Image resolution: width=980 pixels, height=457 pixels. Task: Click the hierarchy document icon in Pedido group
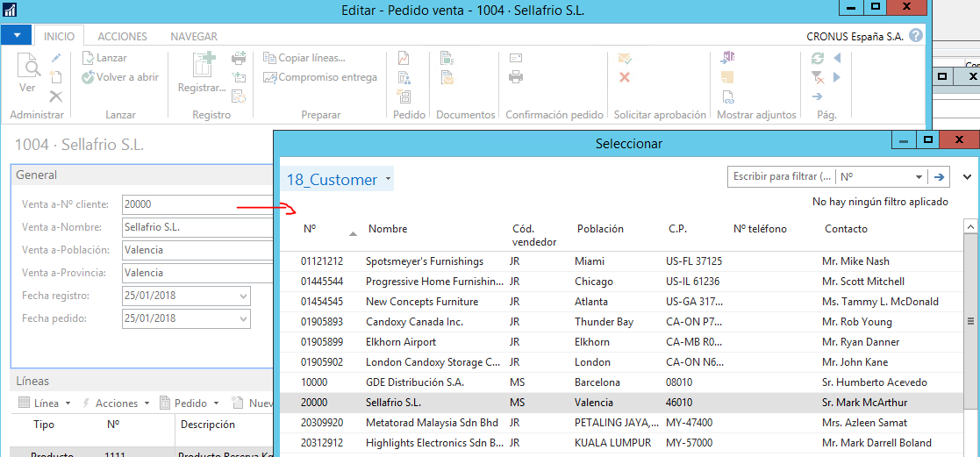[404, 77]
